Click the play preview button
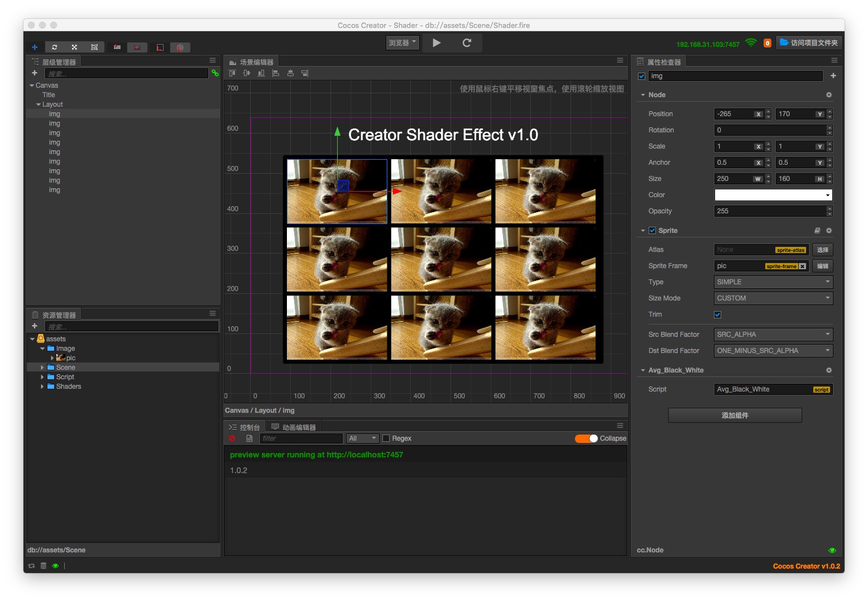The image size is (868, 601). pyautogui.click(x=437, y=43)
